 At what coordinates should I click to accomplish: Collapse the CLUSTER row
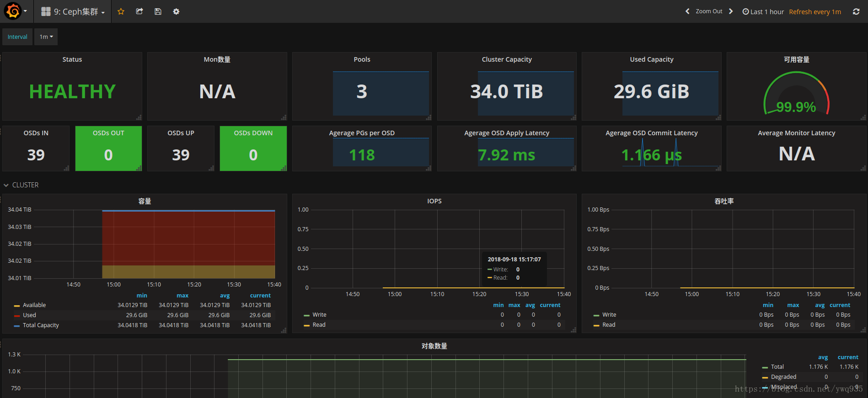pos(21,185)
